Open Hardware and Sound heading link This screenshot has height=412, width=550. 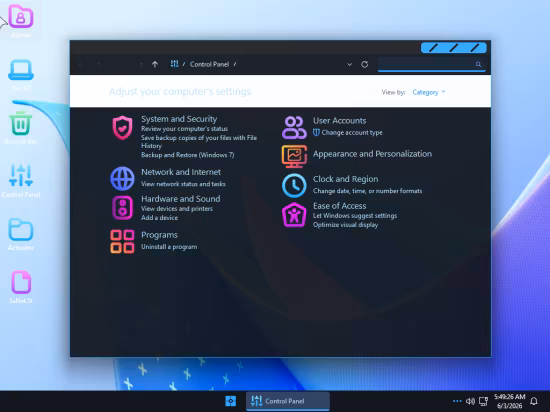point(181,199)
